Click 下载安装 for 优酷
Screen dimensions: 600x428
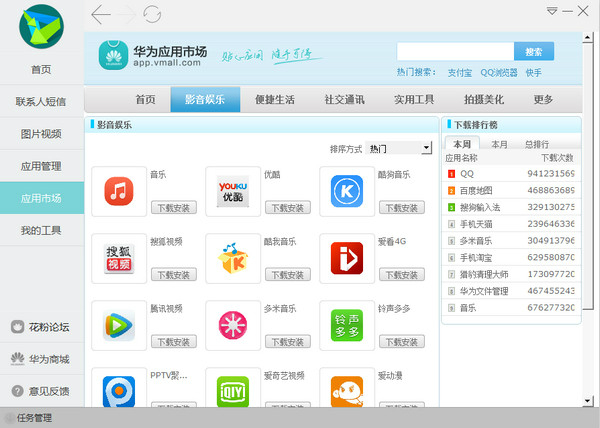click(x=288, y=208)
